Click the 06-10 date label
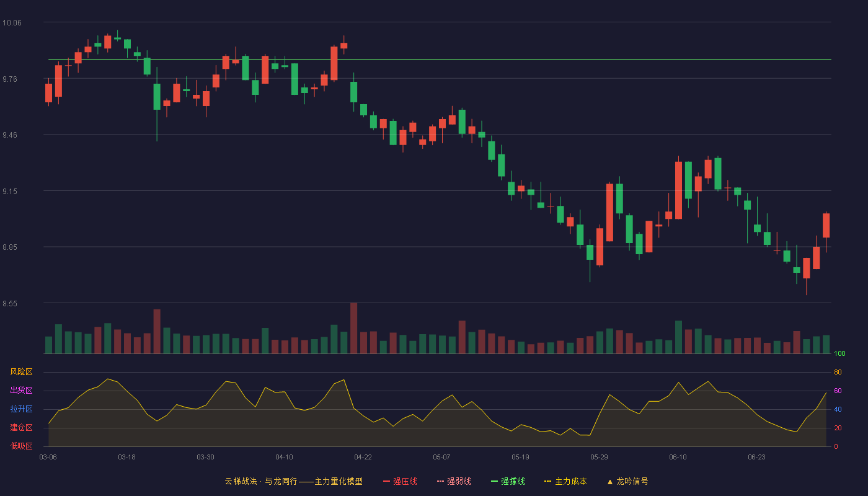This screenshot has width=868, height=496. tap(678, 457)
